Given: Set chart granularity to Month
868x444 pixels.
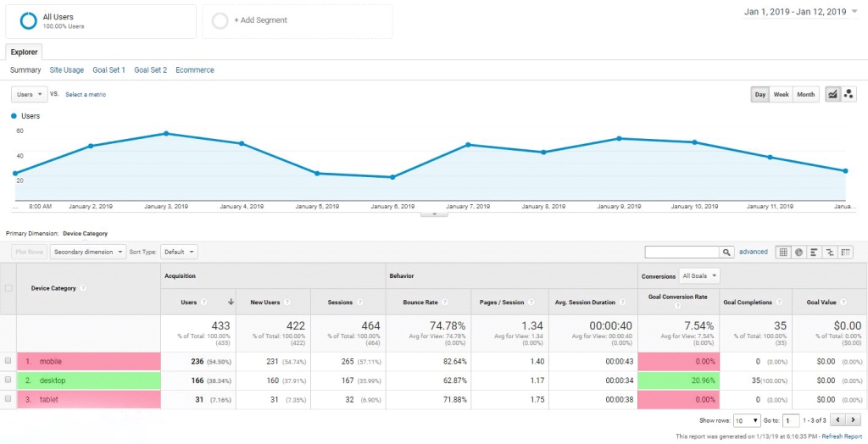Looking at the screenshot, I should [x=806, y=94].
